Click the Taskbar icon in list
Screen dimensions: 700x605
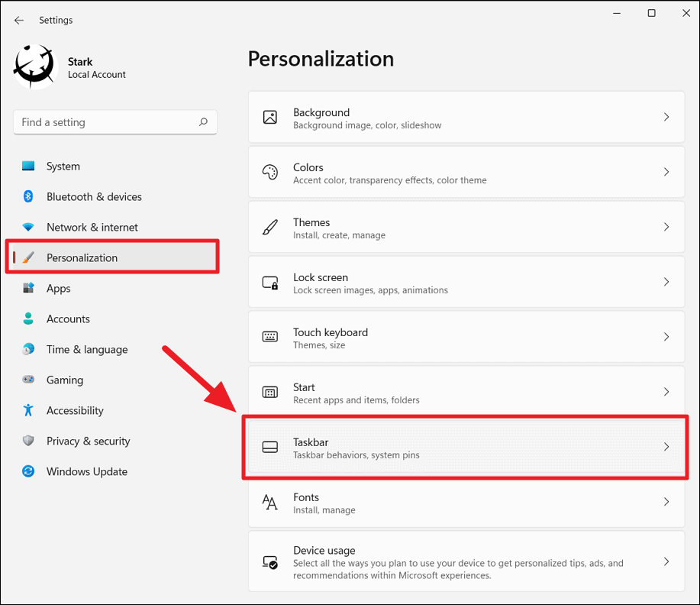point(270,447)
